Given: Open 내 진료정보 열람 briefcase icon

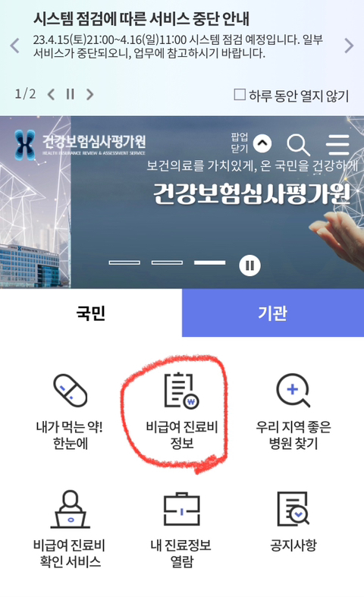Looking at the screenshot, I should pos(181,510).
